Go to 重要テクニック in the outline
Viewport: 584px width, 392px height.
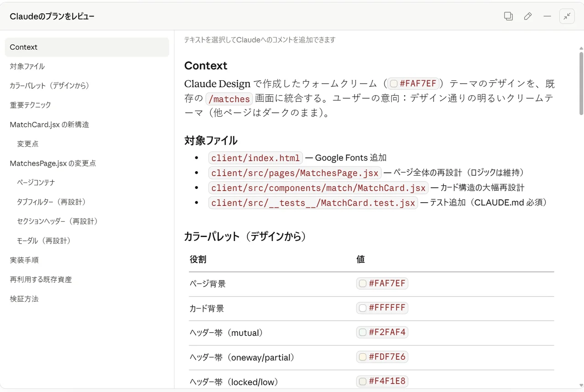31,105
